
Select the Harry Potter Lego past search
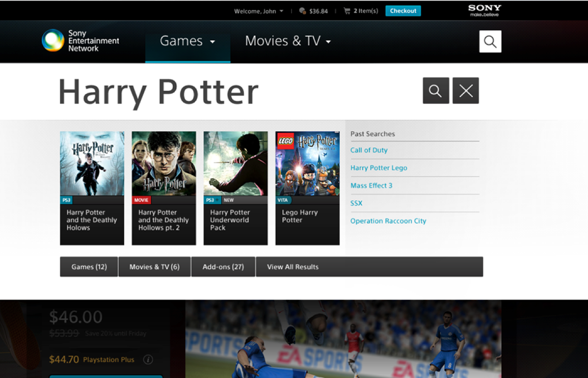379,168
